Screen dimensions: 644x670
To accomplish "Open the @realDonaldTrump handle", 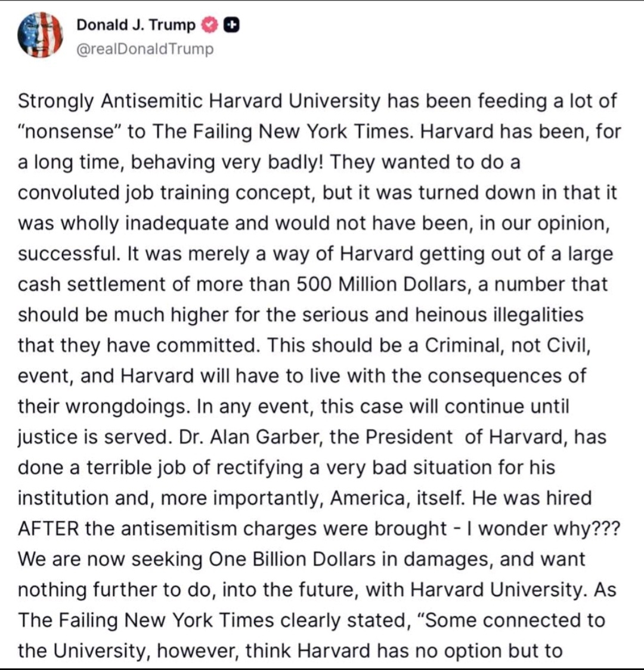I will (144, 49).
